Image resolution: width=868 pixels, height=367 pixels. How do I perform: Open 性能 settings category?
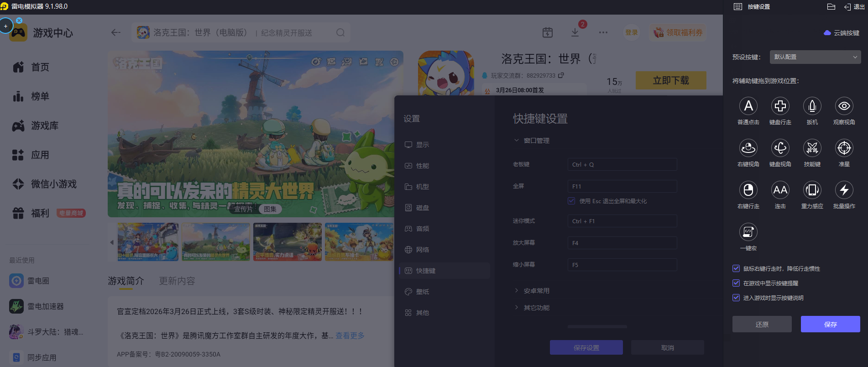click(444, 166)
